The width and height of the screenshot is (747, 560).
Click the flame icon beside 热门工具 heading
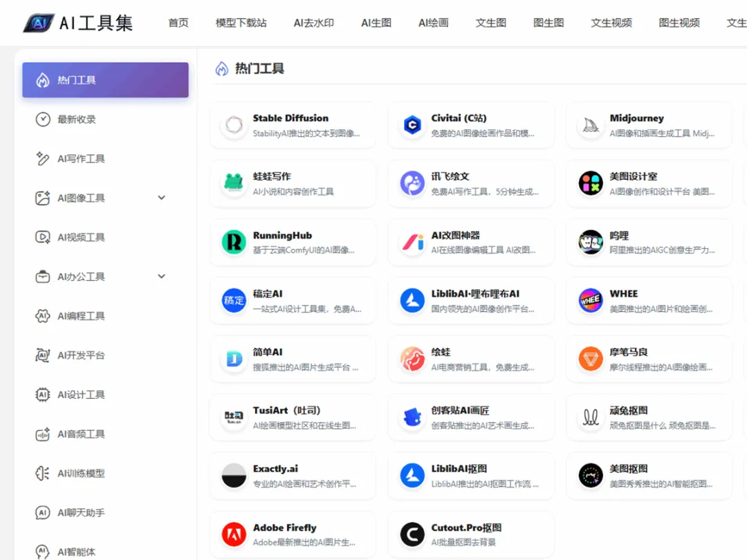point(222,68)
